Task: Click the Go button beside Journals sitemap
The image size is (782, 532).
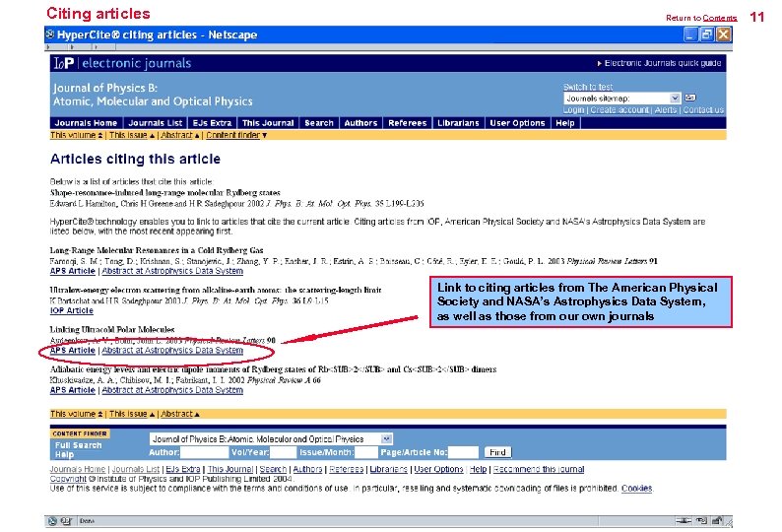Action: click(690, 98)
